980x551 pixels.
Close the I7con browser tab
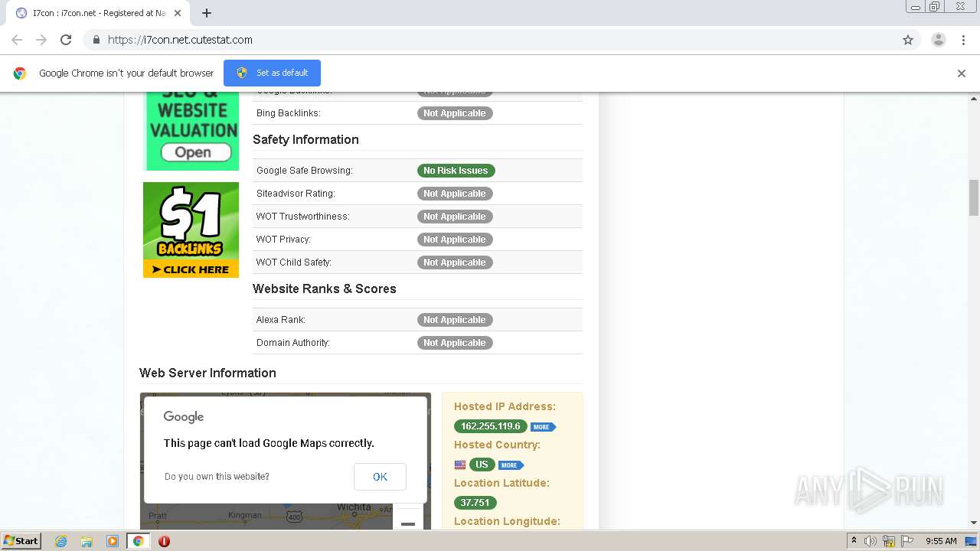[x=178, y=13]
